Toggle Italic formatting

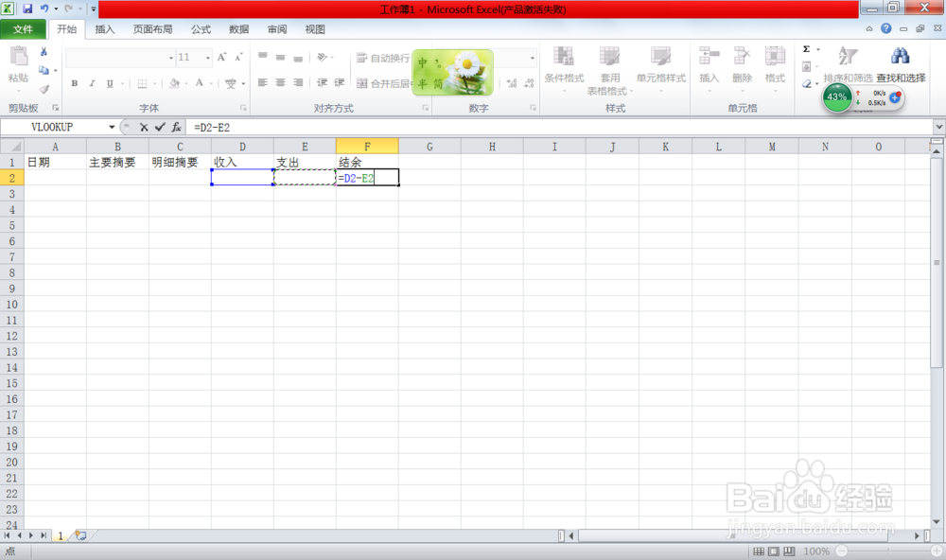click(92, 83)
